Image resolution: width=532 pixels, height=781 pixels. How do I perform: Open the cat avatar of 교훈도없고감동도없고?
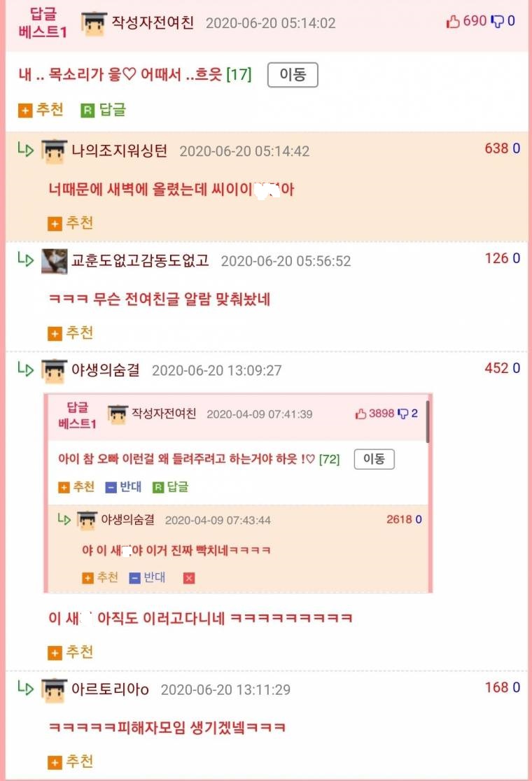tap(55, 261)
